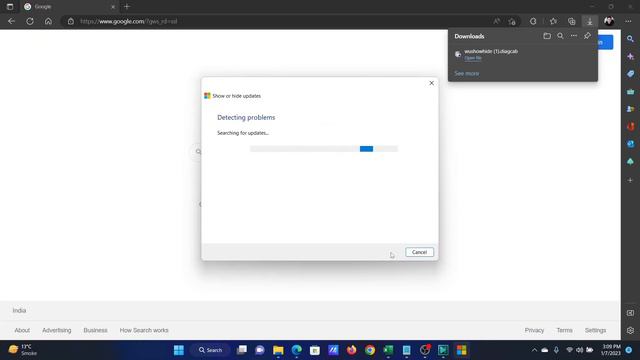
Task: Open volume control in system tray
Action: [x=580, y=350]
